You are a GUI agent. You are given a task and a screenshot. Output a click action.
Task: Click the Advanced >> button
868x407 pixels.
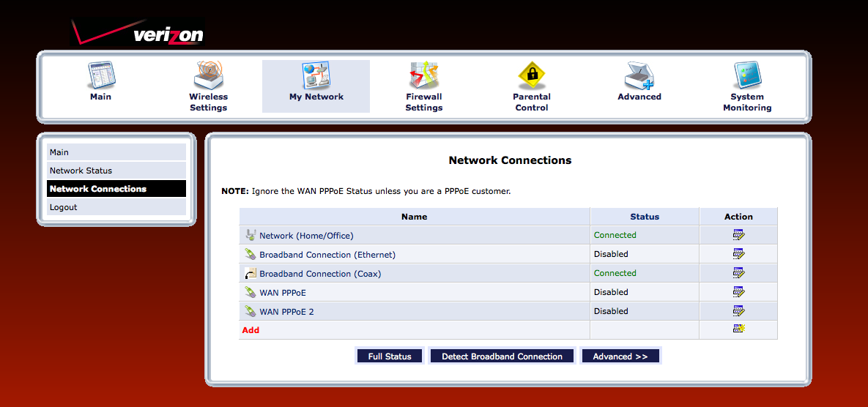[620, 356]
